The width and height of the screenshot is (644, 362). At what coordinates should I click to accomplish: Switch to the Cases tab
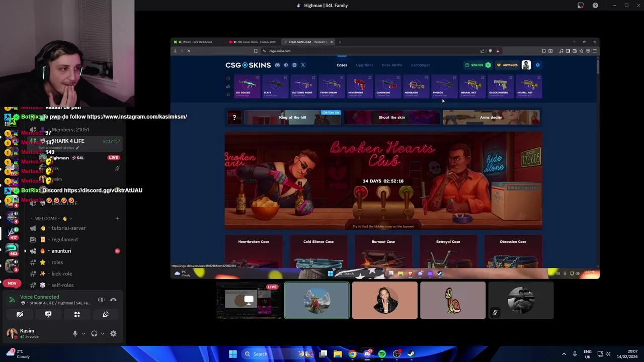pos(342,65)
